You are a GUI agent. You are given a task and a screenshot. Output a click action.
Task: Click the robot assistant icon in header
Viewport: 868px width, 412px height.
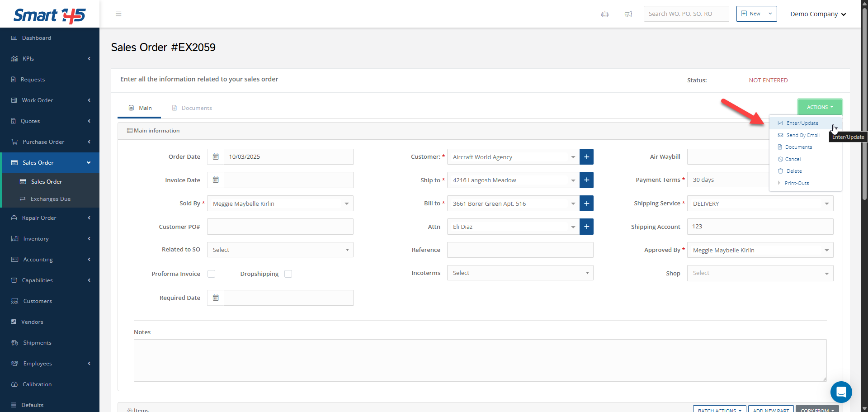click(x=604, y=14)
